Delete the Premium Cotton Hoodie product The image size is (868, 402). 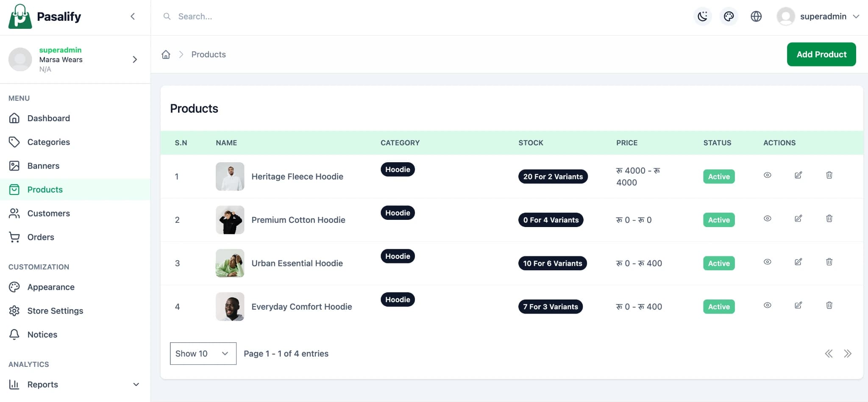click(829, 219)
